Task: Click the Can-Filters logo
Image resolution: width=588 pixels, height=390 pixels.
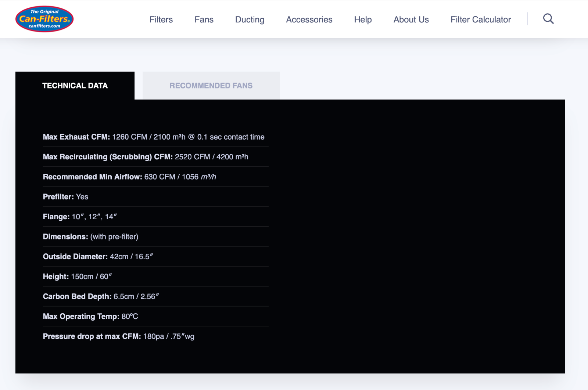Action: 44,19
